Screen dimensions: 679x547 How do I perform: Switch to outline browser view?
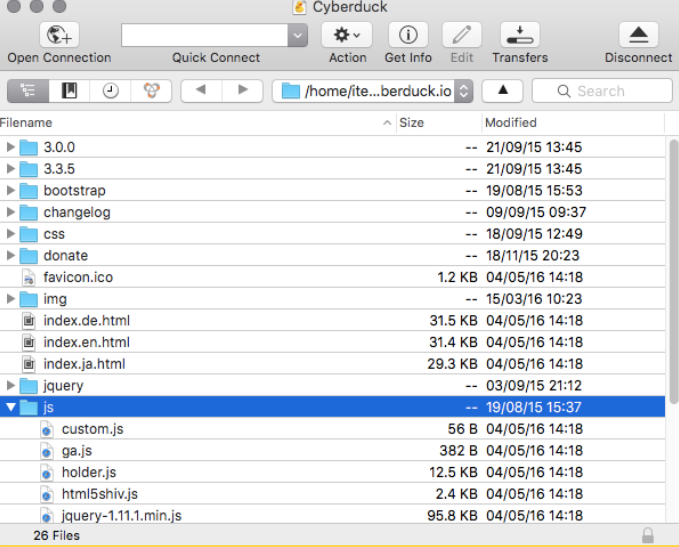coord(28,91)
